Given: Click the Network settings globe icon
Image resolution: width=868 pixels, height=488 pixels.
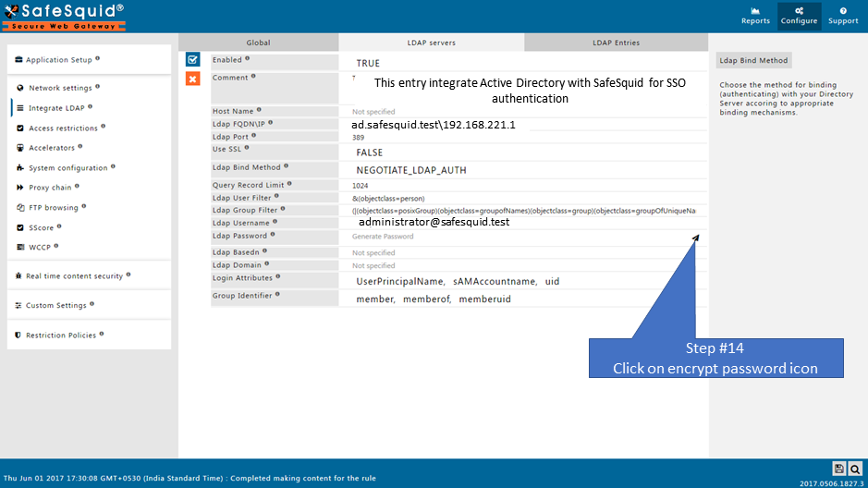Looking at the screenshot, I should [x=20, y=88].
